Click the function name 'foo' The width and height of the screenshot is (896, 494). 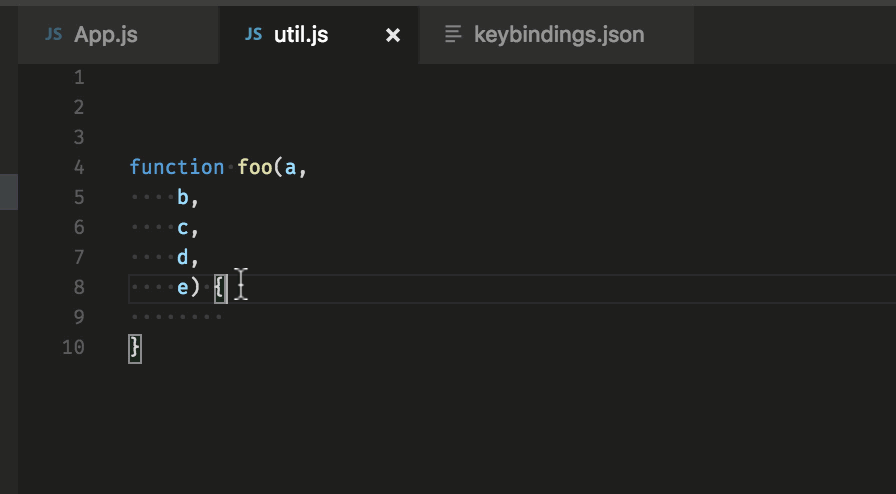click(x=255, y=167)
